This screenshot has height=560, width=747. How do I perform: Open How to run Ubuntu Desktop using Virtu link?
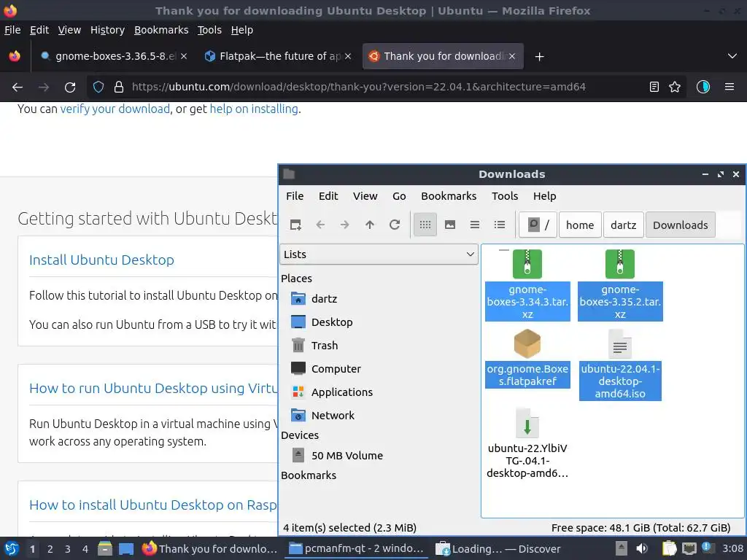153,389
